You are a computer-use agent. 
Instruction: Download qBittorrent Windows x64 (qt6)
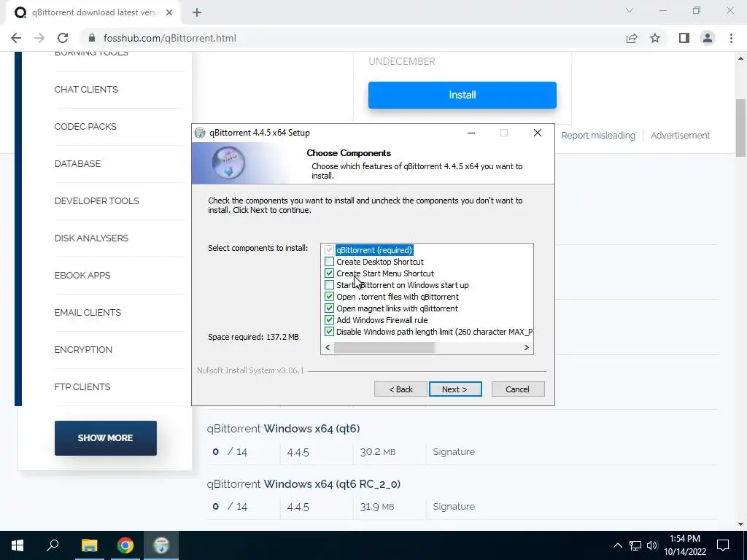tap(284, 429)
